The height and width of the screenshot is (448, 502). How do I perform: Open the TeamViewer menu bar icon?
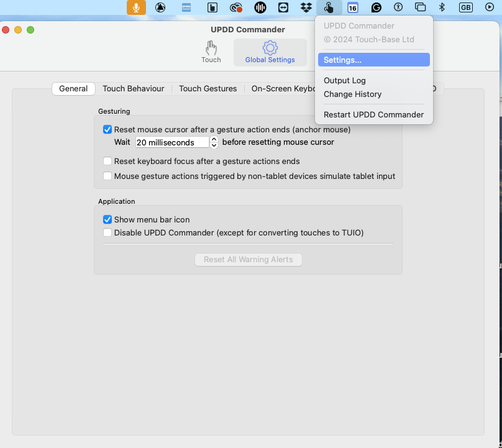click(x=283, y=7)
